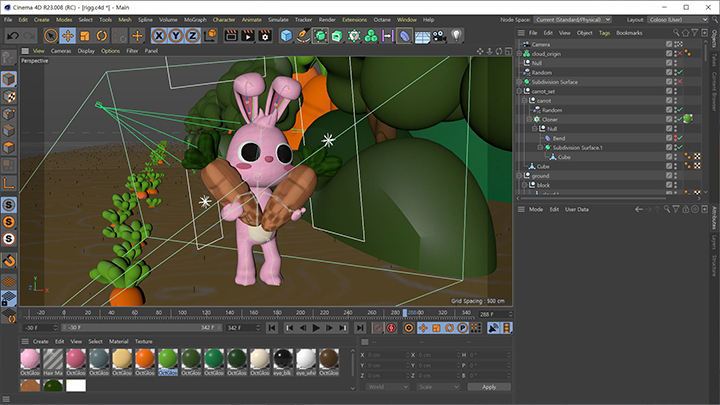Screen dimensions: 720x405
Task: Toggle cloud_origin enable cross
Action: [x=680, y=54]
